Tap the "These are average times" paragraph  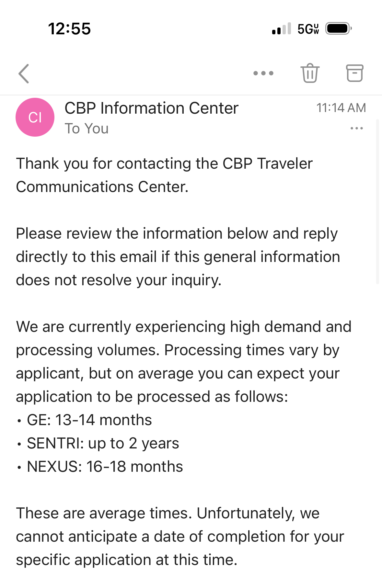[x=179, y=537]
